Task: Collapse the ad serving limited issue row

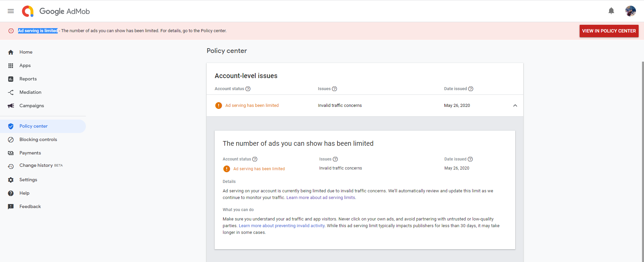Action: point(515,106)
